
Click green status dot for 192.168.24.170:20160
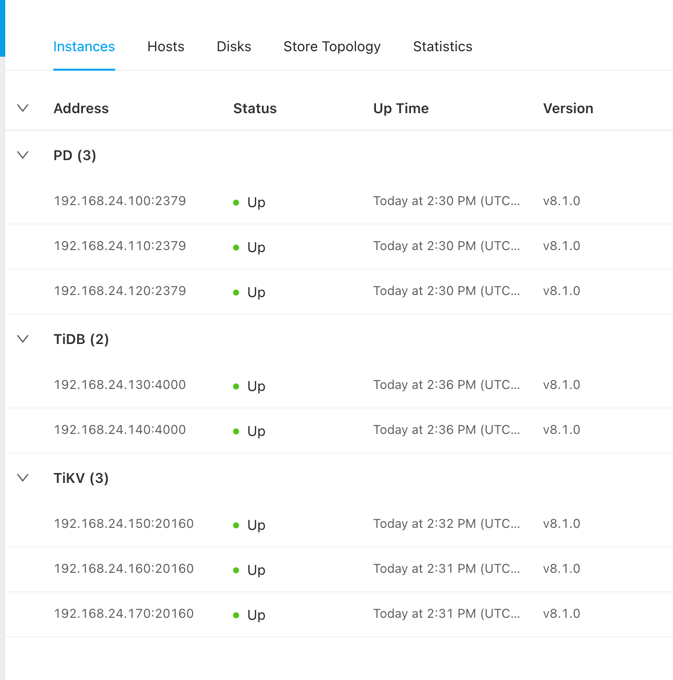coord(236,616)
